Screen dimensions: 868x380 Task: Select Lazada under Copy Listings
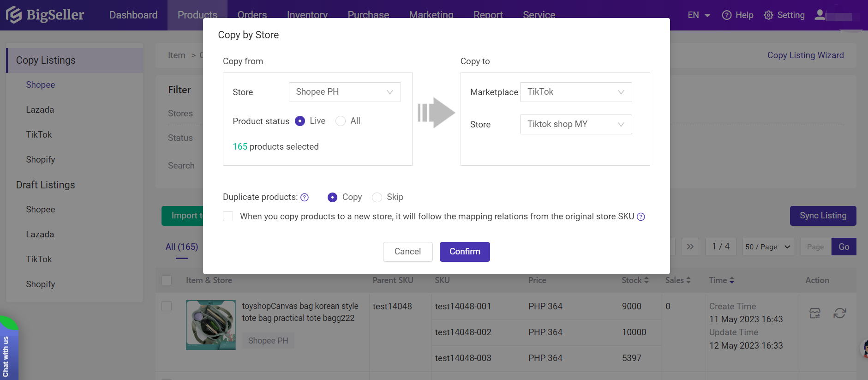tap(40, 110)
